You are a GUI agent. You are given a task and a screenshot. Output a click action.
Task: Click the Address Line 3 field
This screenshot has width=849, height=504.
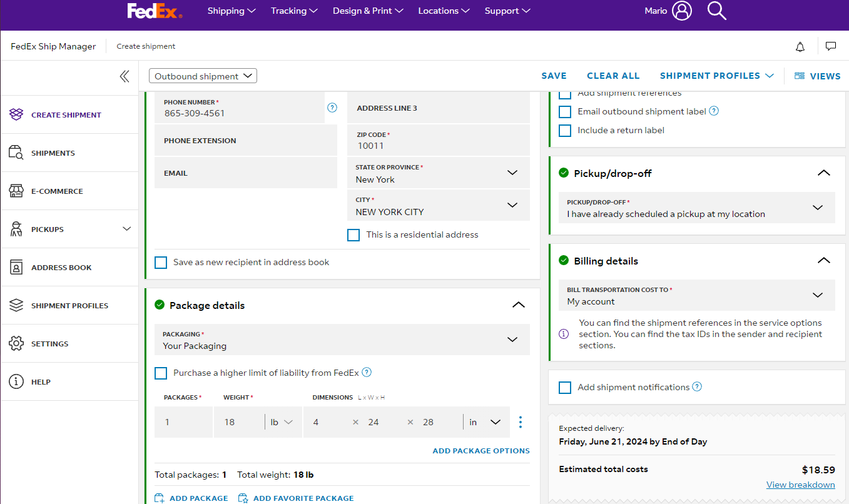439,108
